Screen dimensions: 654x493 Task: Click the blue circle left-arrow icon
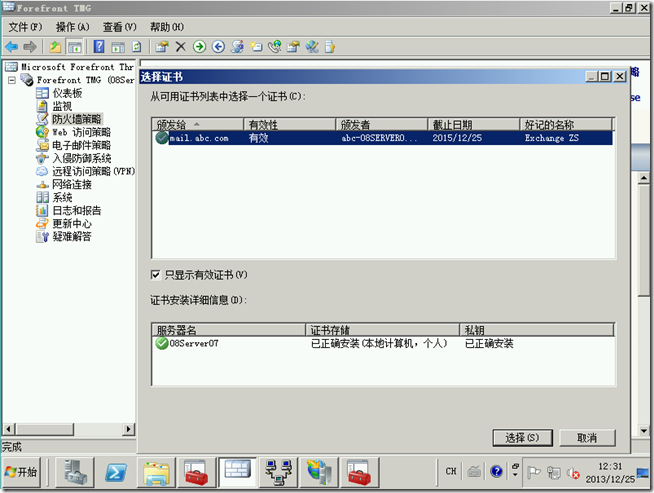click(x=218, y=47)
